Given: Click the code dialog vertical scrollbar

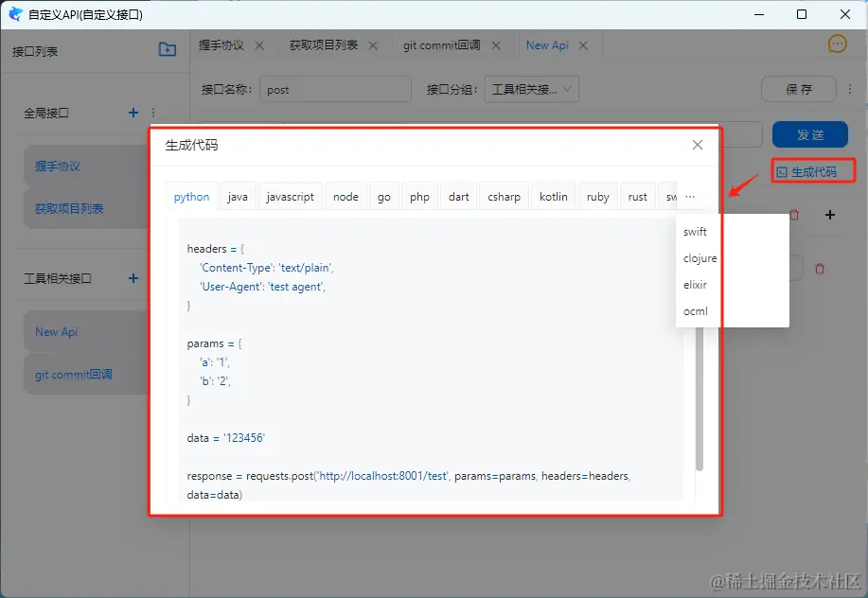Looking at the screenshot, I should (x=700, y=398).
